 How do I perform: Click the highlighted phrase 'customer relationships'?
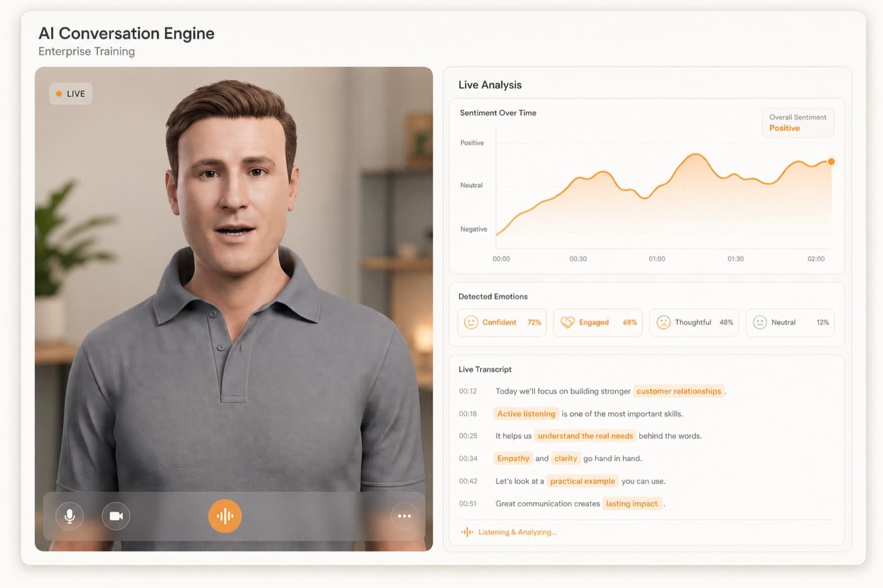679,391
